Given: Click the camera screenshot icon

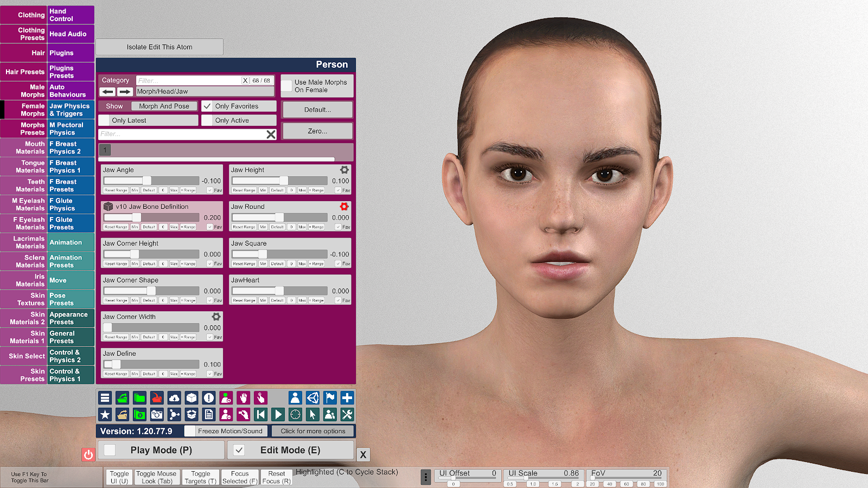Looking at the screenshot, I should pos(157,415).
